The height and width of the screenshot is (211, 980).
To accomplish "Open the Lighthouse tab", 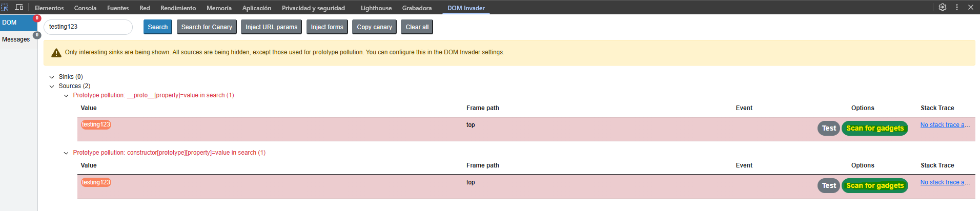I will point(376,8).
